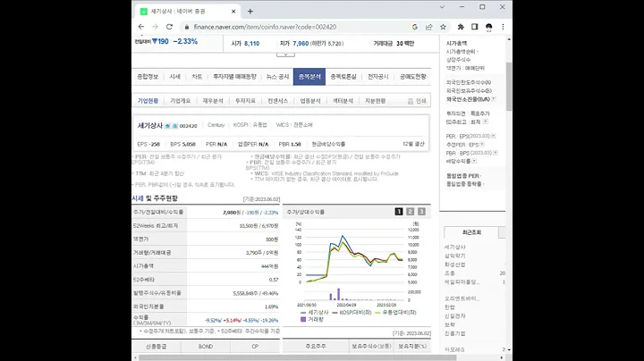
Task: Click the 외국인지분율 value 1.69%
Action: coord(272,306)
